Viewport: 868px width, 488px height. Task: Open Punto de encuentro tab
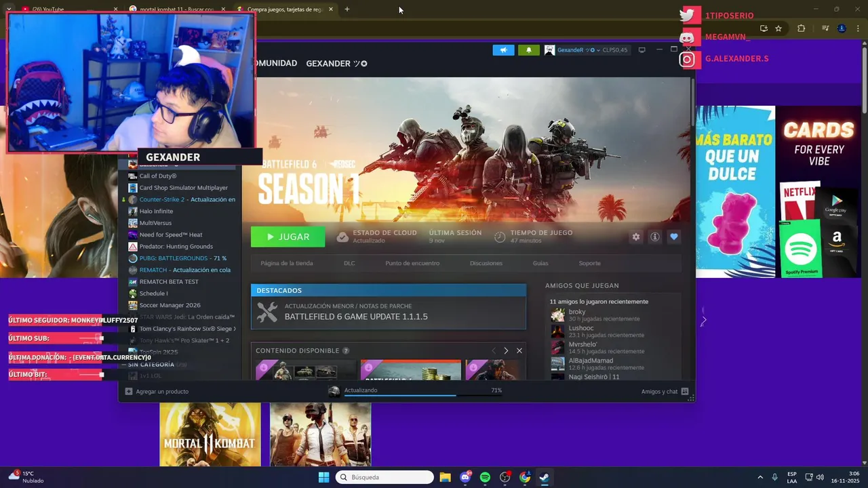pyautogui.click(x=412, y=263)
